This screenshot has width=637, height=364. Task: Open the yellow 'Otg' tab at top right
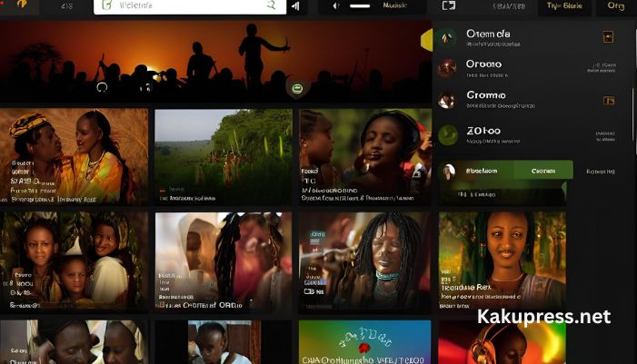[616, 6]
